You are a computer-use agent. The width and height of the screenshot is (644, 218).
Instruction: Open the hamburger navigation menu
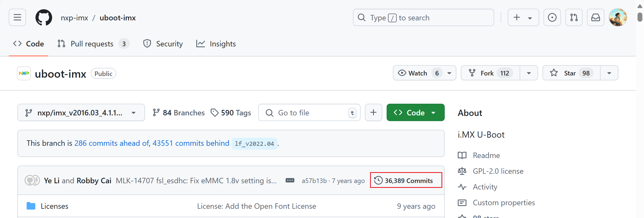[x=17, y=18]
